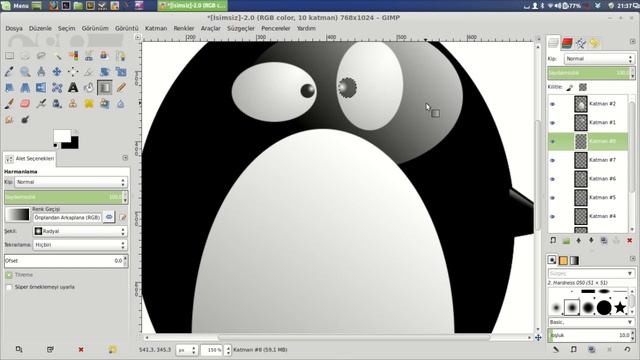
Task: Toggle visibility of layer Katman #5
Action: coord(553,198)
